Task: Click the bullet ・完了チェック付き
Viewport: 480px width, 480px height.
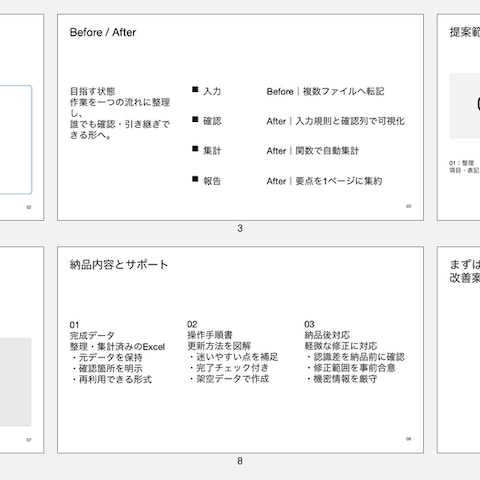Action: pos(228,368)
